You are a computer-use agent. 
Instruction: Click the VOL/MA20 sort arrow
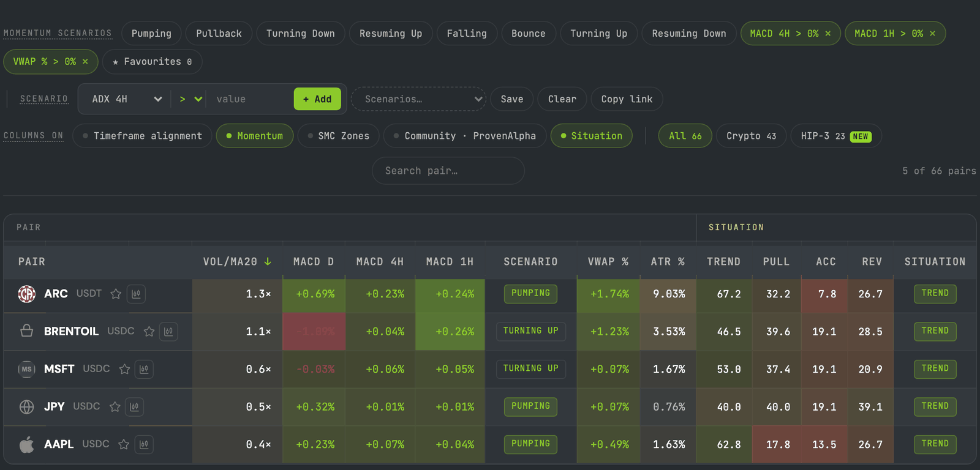pyautogui.click(x=268, y=262)
